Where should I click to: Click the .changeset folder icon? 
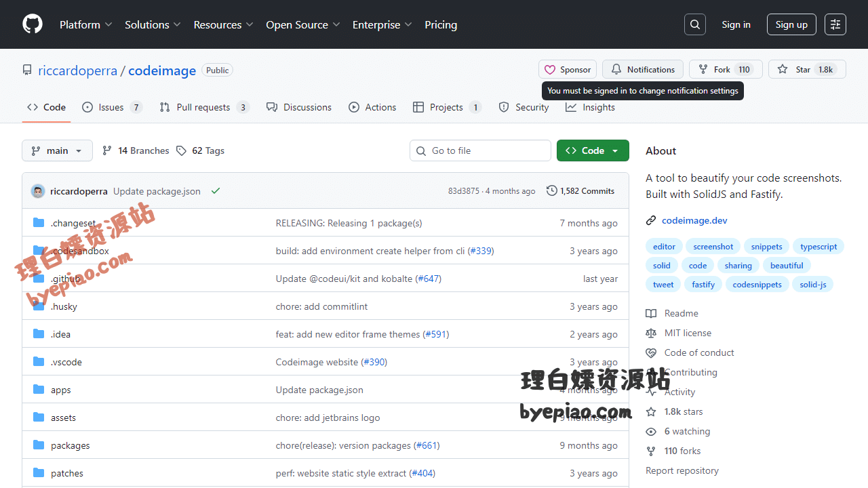tap(39, 223)
